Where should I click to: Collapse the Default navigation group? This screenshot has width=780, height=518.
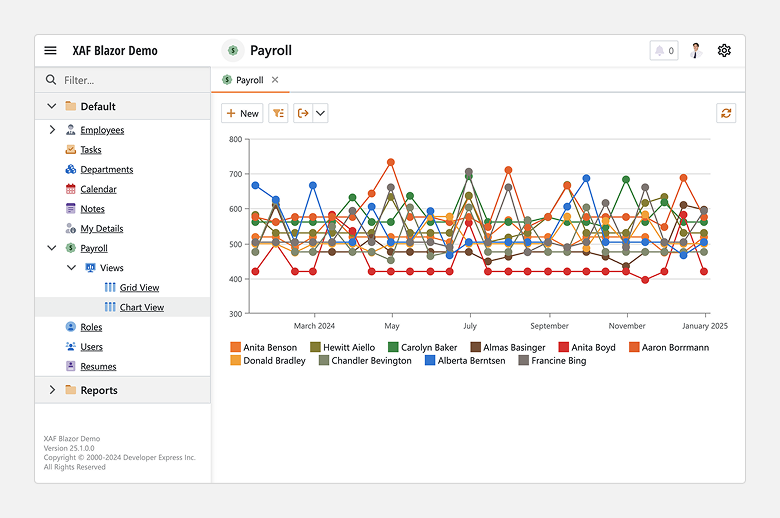[52, 106]
